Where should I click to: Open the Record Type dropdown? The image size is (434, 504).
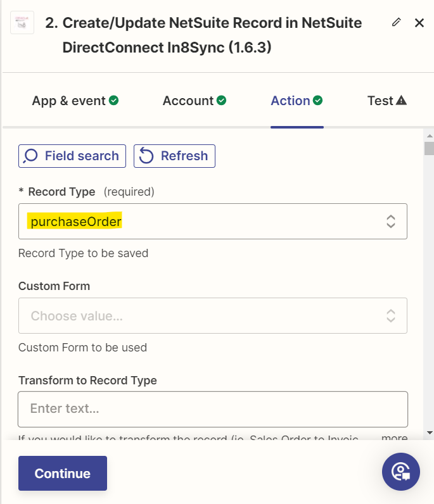(203, 222)
